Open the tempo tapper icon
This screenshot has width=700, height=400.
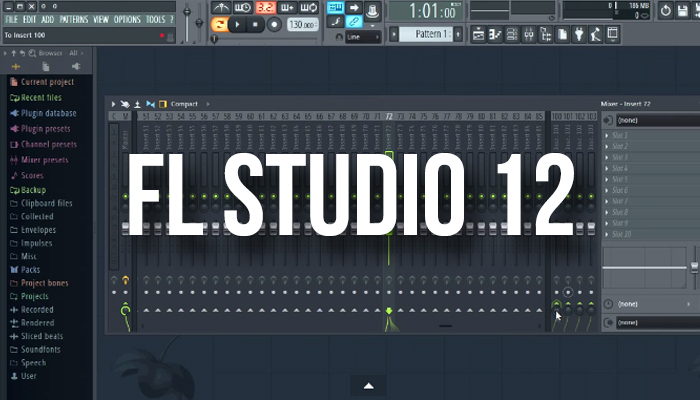596,34
